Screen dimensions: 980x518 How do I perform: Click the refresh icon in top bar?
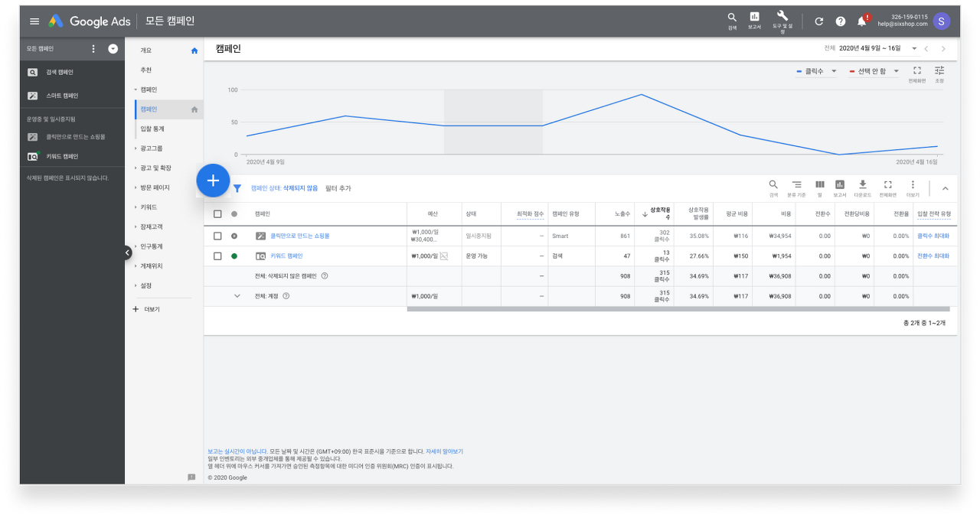coord(818,21)
